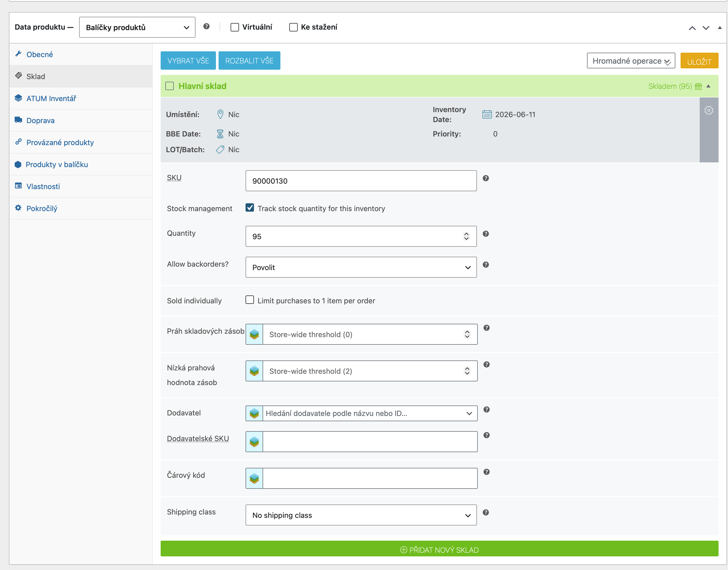Image resolution: width=728 pixels, height=570 pixels.
Task: Click the Store-wide threshold (2) stepper
Action: (x=467, y=371)
